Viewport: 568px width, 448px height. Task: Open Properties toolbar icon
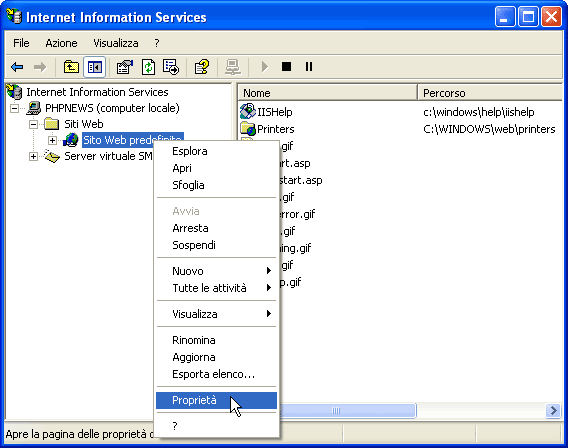(x=125, y=67)
